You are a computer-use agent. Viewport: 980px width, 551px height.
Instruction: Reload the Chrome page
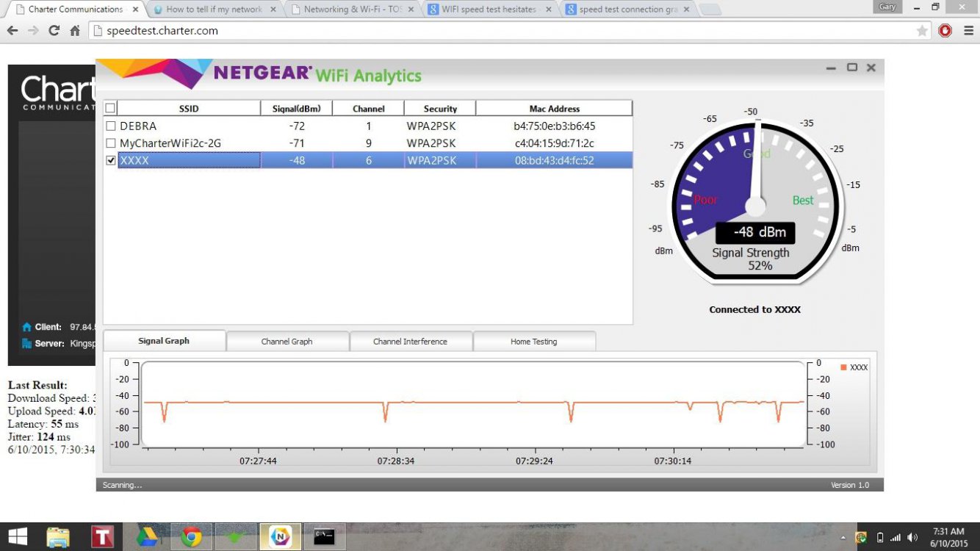[54, 31]
